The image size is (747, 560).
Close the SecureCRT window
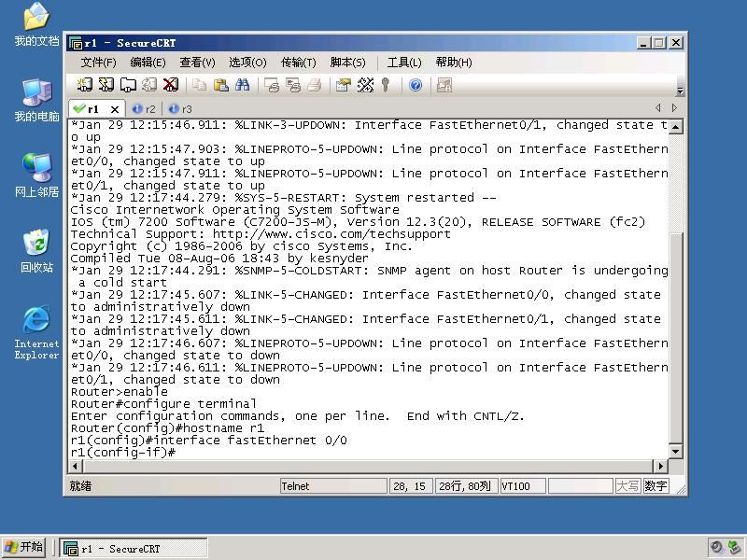tap(675, 43)
